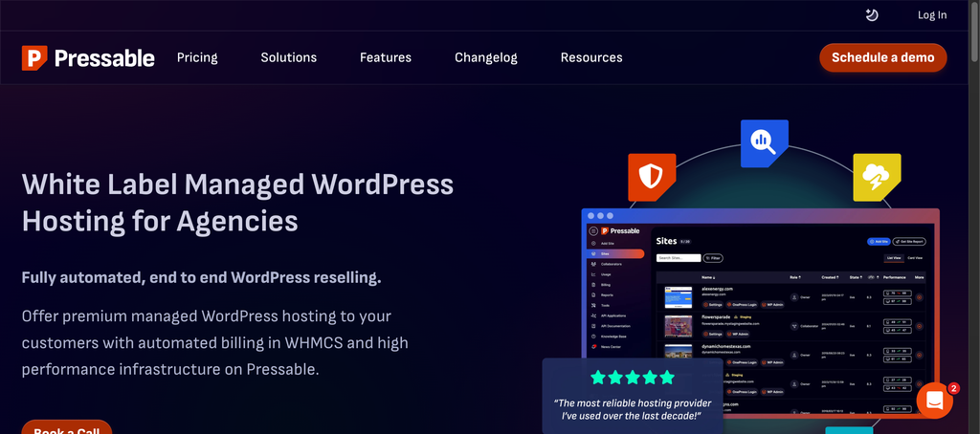Sort preview table by Created column
This screenshot has height=434, width=980.
pyautogui.click(x=830, y=277)
